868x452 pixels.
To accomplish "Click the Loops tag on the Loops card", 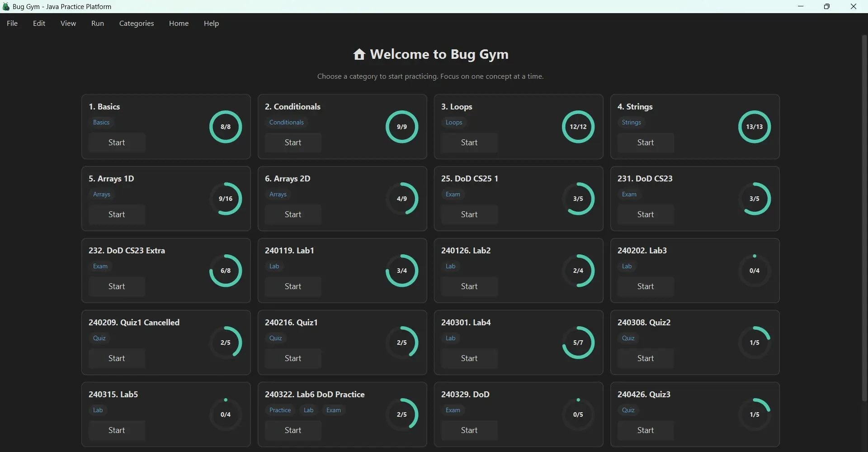I will click(x=454, y=122).
